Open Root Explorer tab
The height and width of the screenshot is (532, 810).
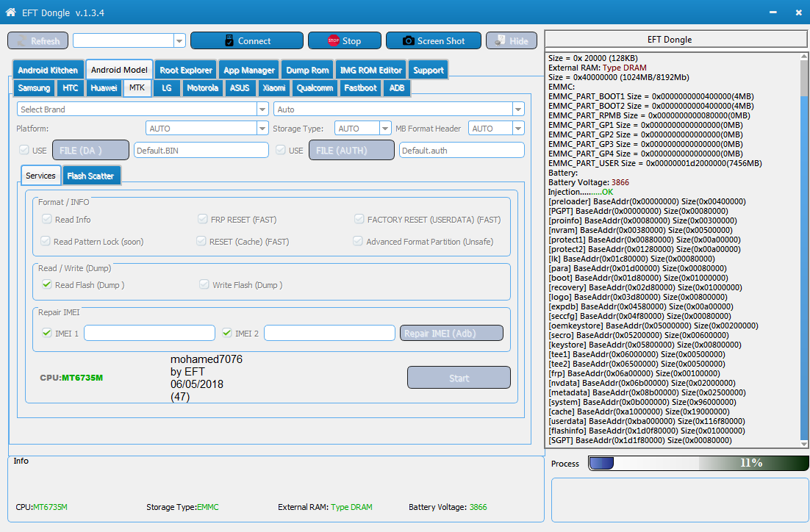click(186, 71)
